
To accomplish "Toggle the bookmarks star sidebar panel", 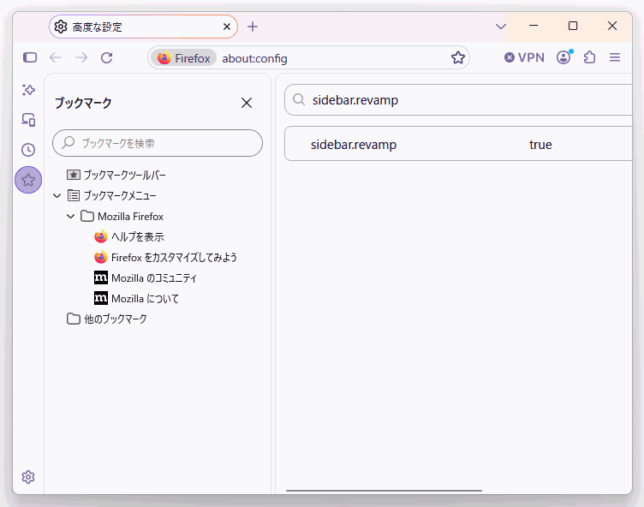I will (x=28, y=180).
